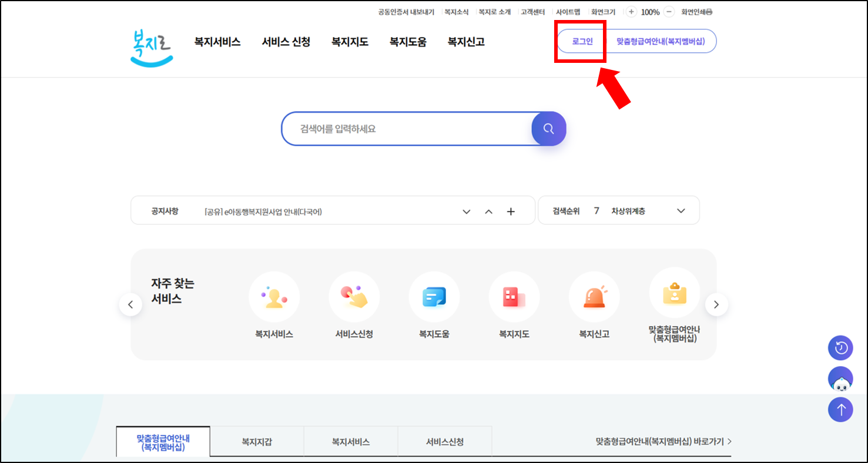Viewport: 868px width, 463px height.
Task: Open 복지지도 main menu
Action: [x=350, y=42]
